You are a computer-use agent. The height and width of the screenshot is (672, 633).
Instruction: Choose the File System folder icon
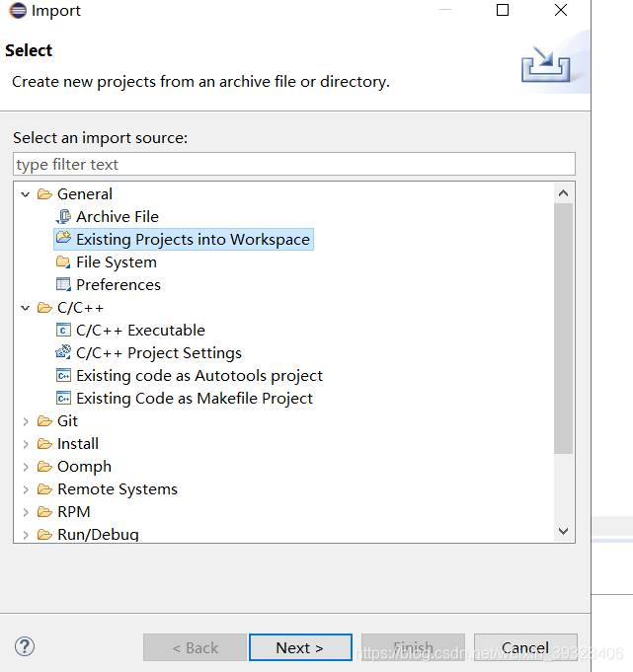tap(63, 261)
